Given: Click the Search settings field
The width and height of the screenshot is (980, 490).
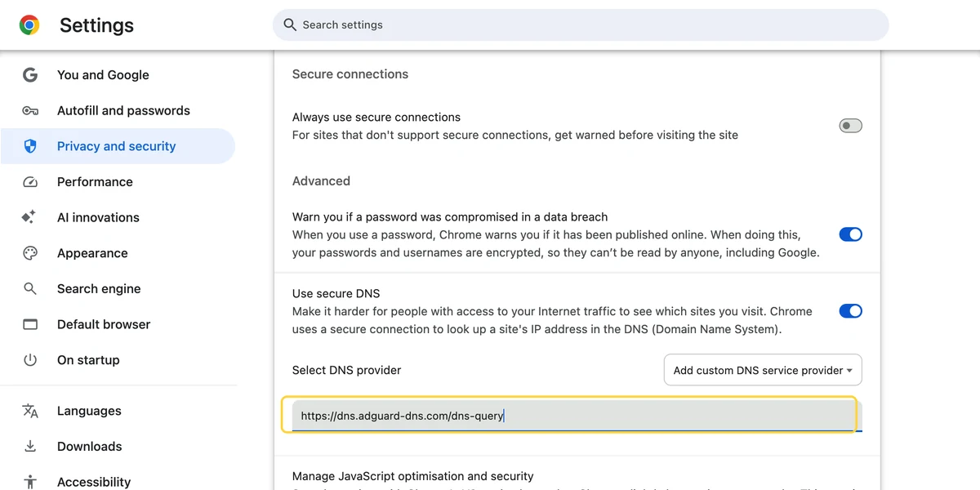Looking at the screenshot, I should 581,24.
